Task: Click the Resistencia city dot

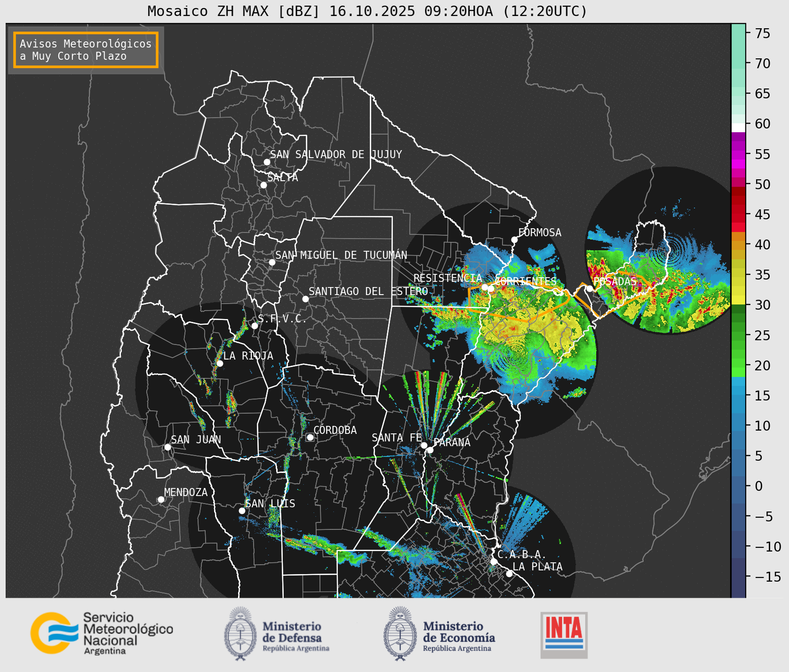Action: click(x=485, y=287)
